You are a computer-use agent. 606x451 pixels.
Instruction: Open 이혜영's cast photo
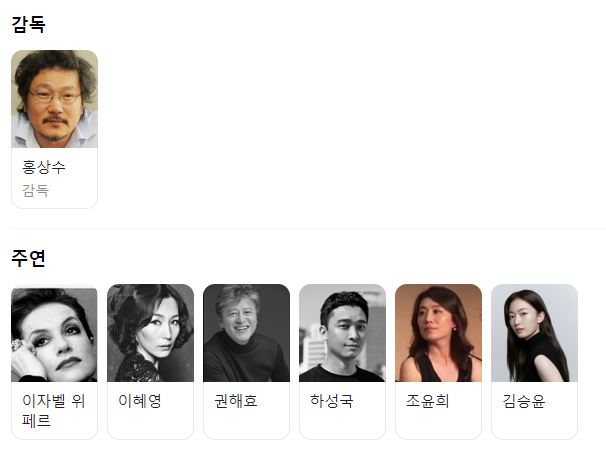(150, 333)
